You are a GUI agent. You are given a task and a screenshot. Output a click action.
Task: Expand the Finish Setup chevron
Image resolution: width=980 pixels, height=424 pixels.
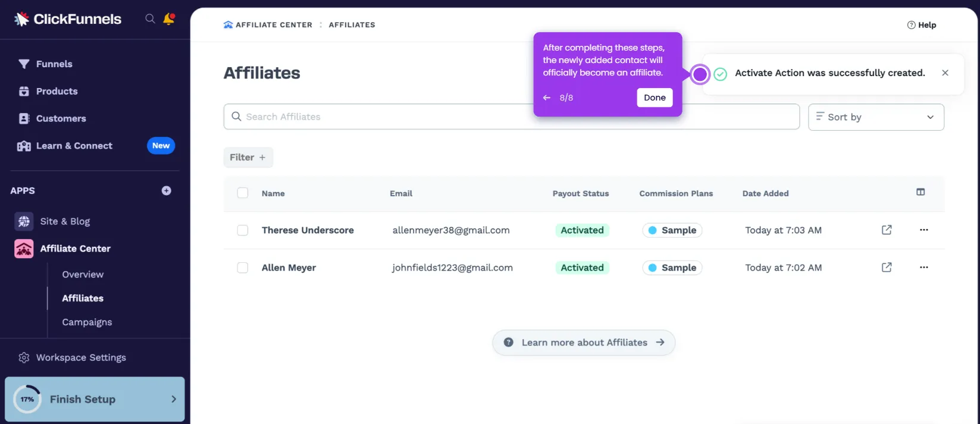174,399
